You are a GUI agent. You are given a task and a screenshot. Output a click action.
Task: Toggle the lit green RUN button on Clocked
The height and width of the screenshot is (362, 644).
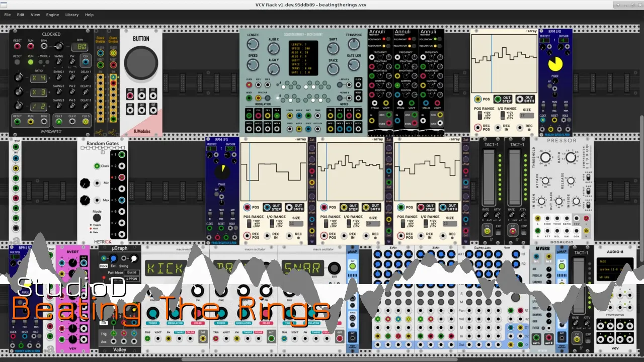click(x=31, y=62)
